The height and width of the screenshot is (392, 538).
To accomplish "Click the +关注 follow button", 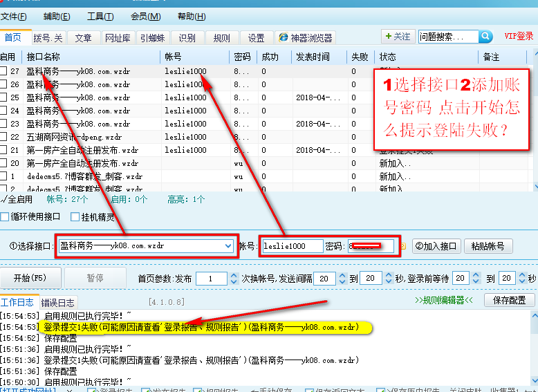I will point(398,37).
